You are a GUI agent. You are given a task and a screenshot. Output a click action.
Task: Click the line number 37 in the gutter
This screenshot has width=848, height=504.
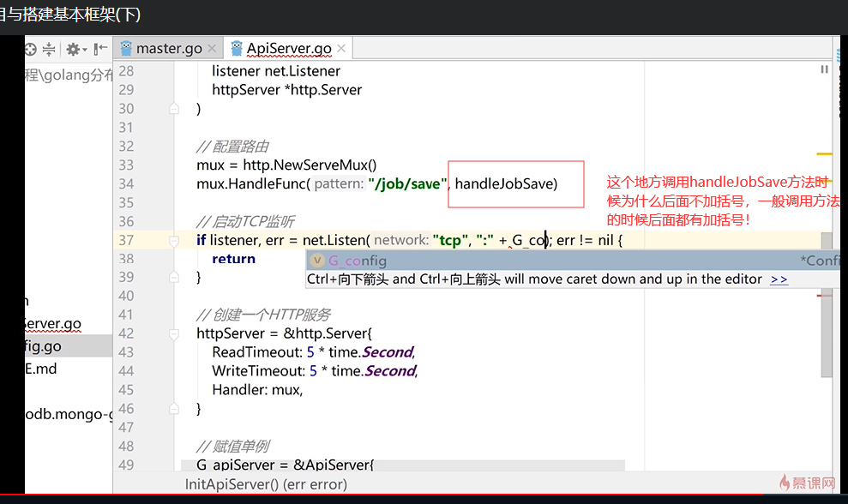(x=126, y=240)
